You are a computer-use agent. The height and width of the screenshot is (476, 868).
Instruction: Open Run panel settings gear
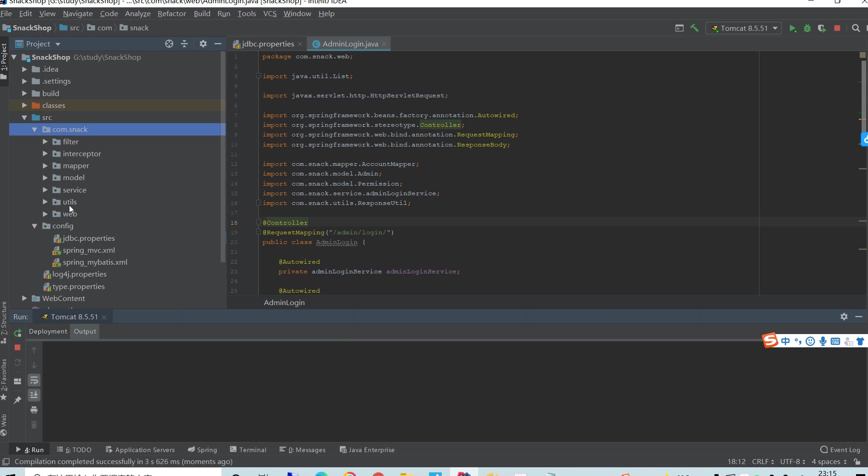point(844,317)
